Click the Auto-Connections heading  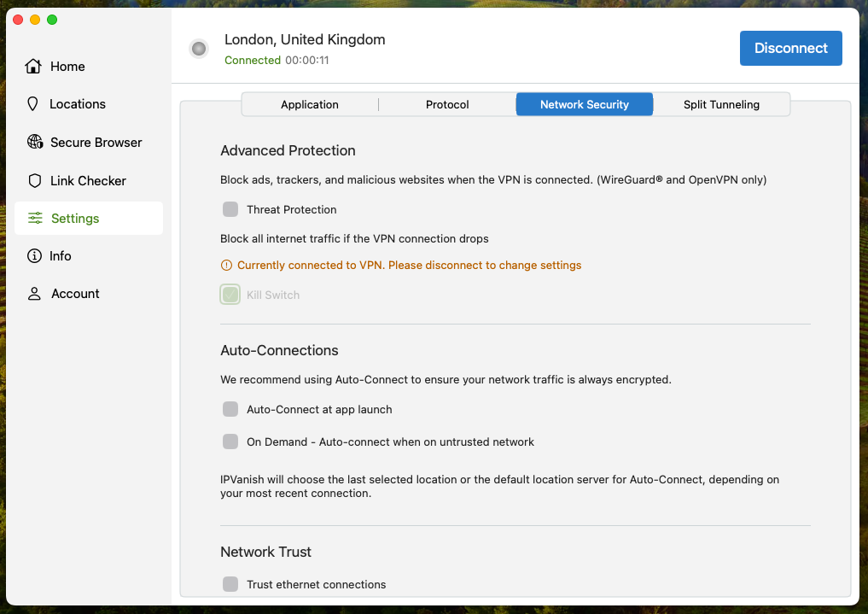280,350
